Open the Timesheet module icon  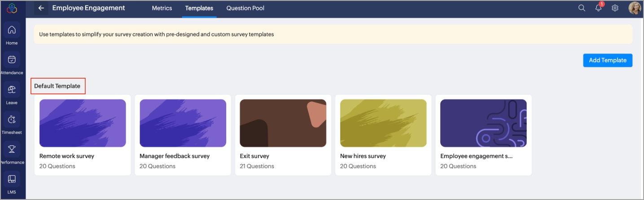(12, 120)
